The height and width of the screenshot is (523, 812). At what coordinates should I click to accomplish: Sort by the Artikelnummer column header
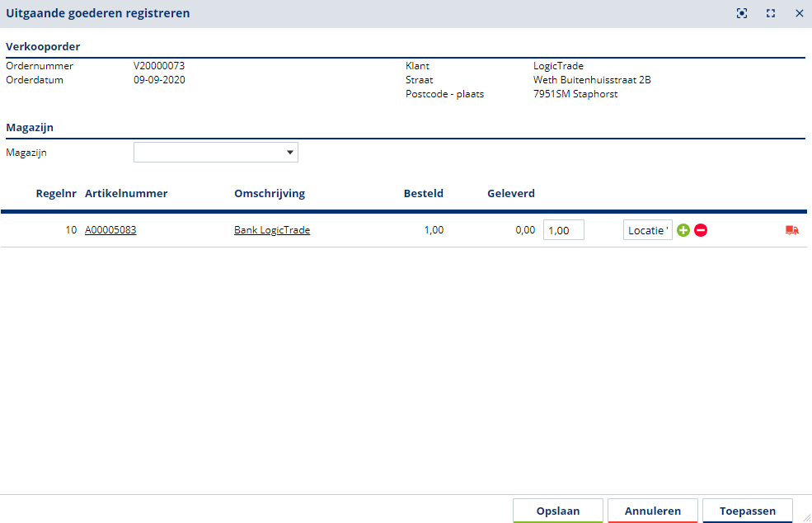click(126, 194)
